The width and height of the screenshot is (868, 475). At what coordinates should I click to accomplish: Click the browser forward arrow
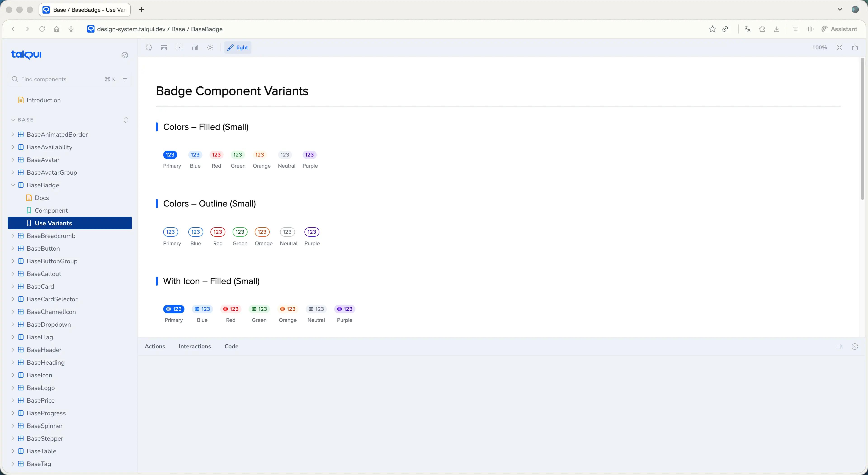coord(28,29)
